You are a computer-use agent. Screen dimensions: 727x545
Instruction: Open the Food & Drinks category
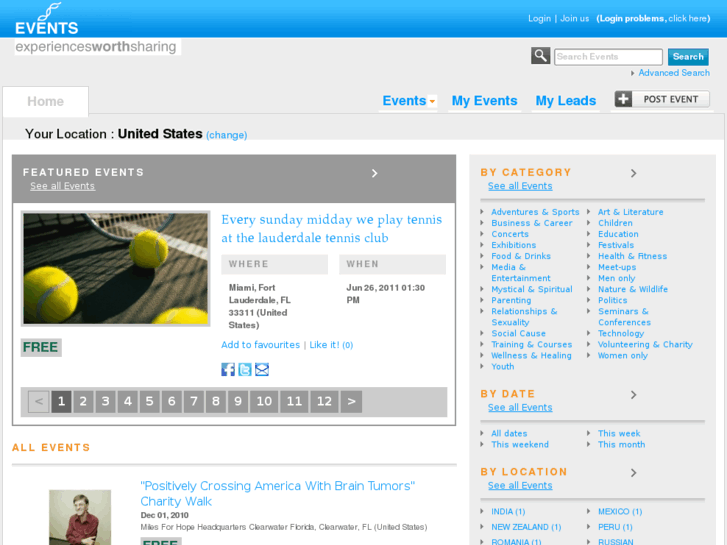pos(521,256)
